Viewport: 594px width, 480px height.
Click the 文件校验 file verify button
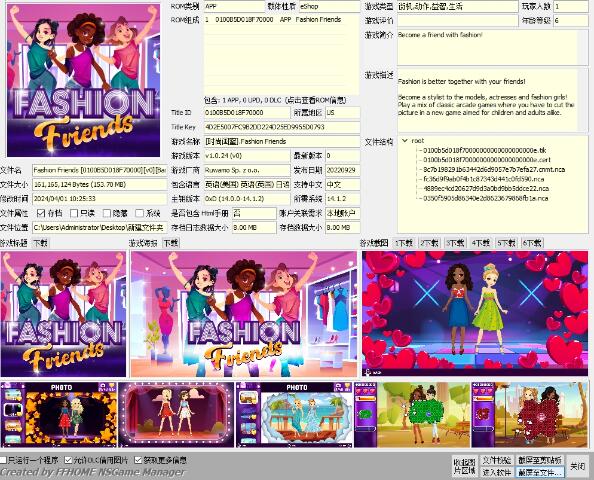(497, 460)
